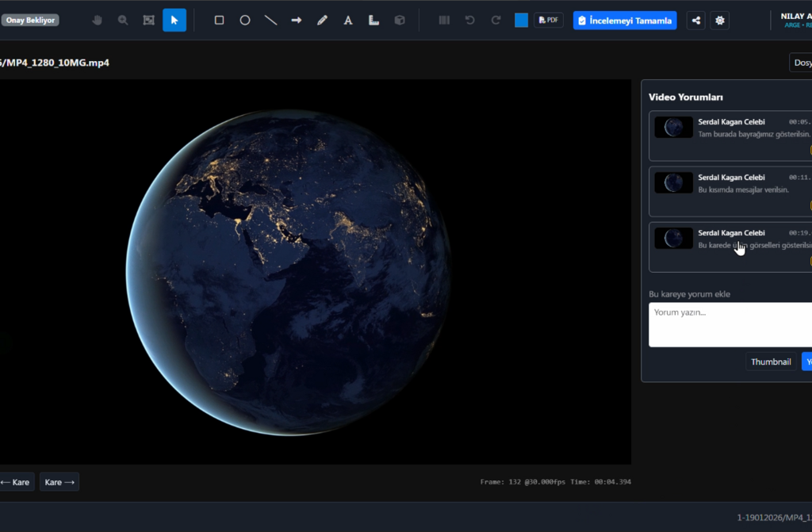The height and width of the screenshot is (532, 812).
Task: Click İncelemeyi Tamamla button
Action: tap(625, 20)
